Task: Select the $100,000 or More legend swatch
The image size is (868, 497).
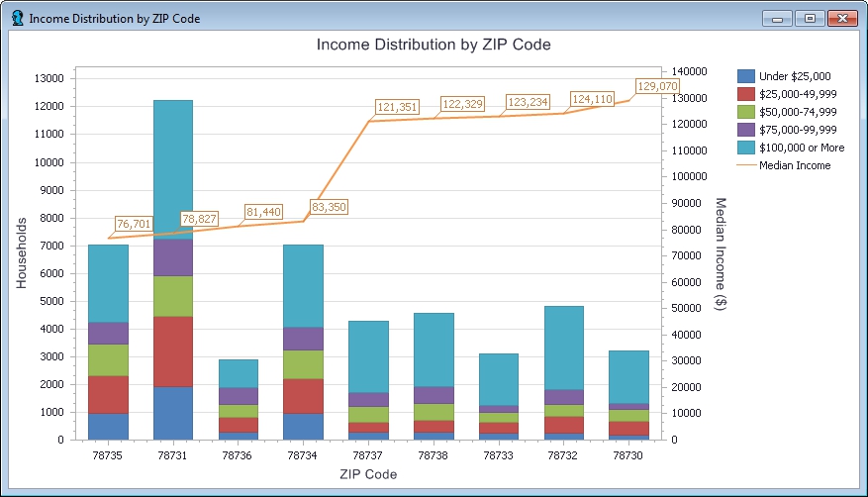Action: [x=746, y=148]
